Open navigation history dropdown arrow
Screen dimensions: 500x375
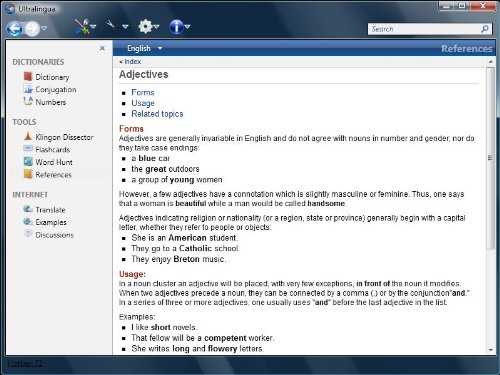[44, 28]
